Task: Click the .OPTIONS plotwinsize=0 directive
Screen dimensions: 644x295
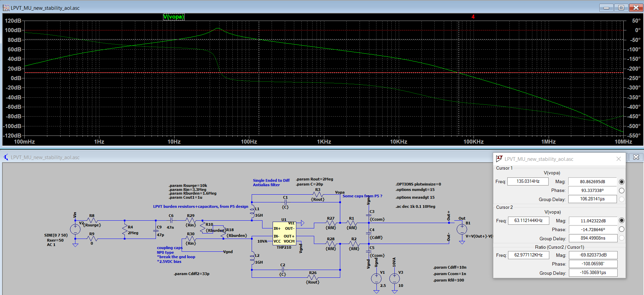Action: click(x=418, y=184)
